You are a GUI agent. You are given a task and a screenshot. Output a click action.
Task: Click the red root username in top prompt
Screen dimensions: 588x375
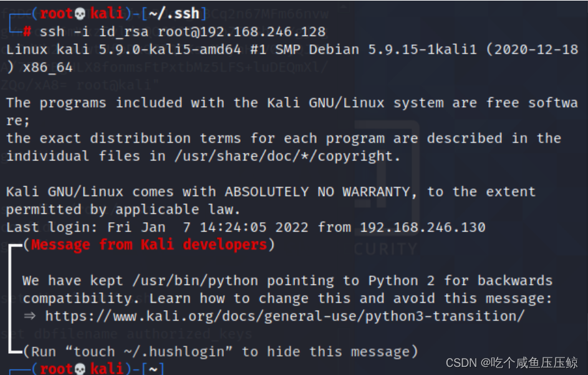(x=57, y=14)
